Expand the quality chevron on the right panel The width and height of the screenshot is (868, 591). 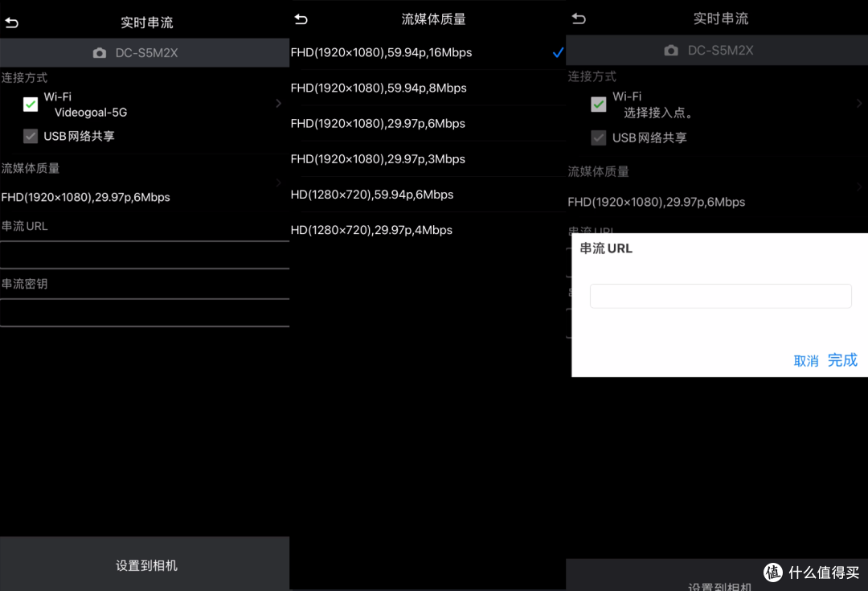tap(860, 185)
